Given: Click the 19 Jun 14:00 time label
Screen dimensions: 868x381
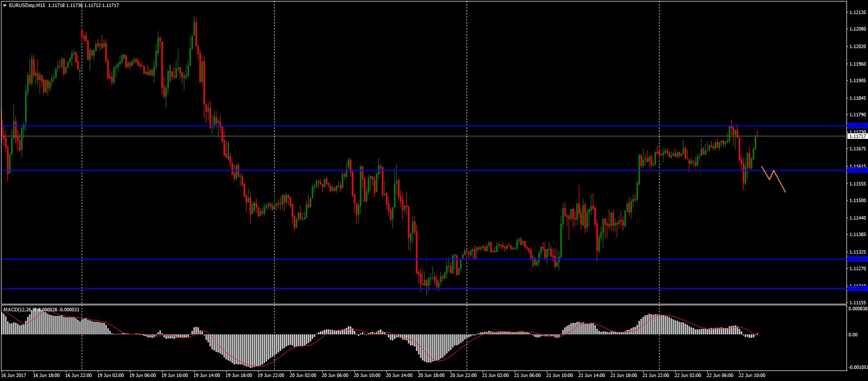Looking at the screenshot, I should pos(207,375).
